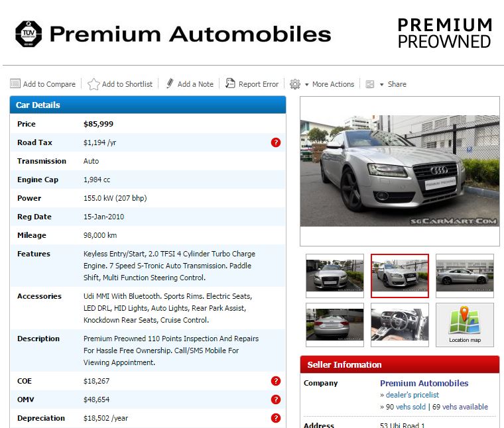The image size is (504, 428).
Task: Select the car interior steering wheel thumbnail
Action: coord(399,325)
